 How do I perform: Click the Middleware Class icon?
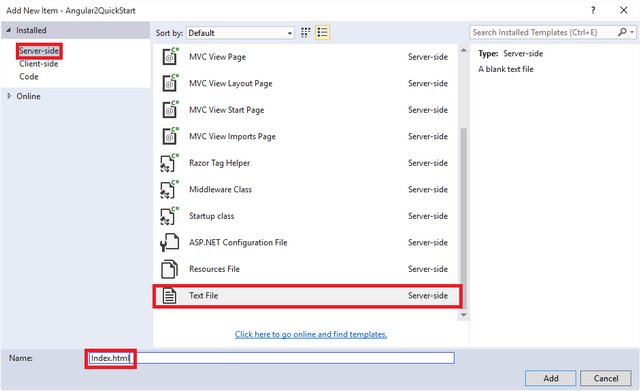[169, 189]
